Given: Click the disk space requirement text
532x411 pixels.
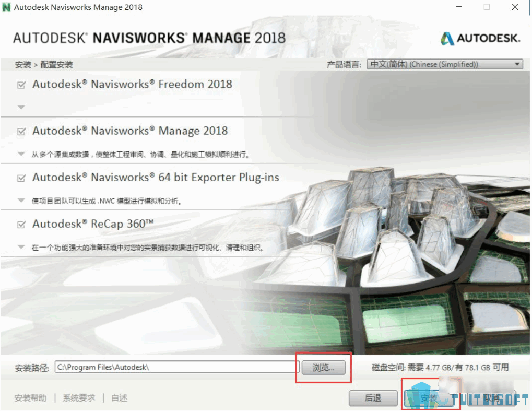Looking at the screenshot, I should point(440,367).
